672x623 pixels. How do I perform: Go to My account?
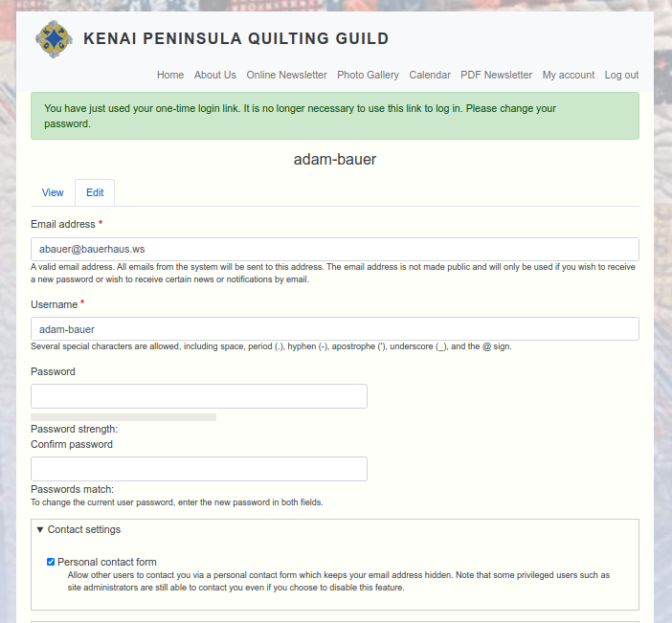click(x=569, y=75)
